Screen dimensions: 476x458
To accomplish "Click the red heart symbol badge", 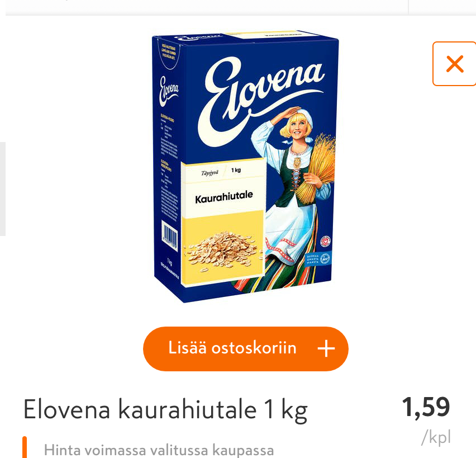I will 325,242.
